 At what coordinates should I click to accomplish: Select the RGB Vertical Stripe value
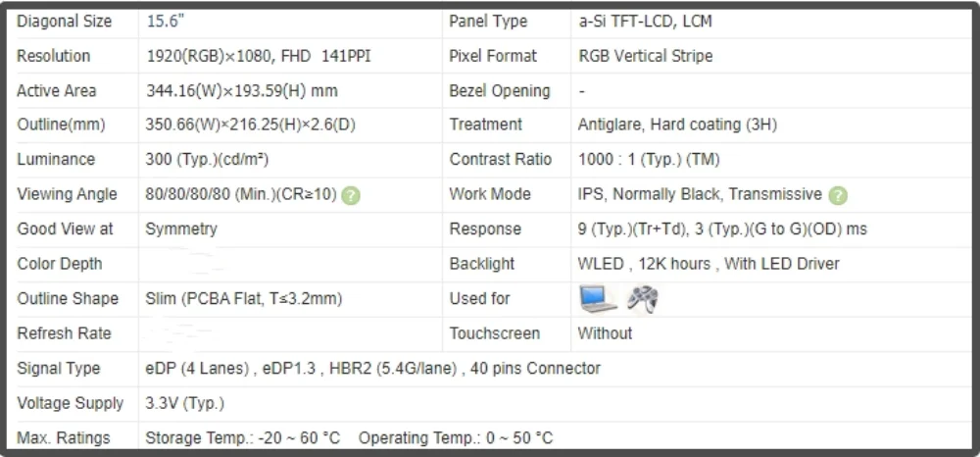pyautogui.click(x=646, y=56)
